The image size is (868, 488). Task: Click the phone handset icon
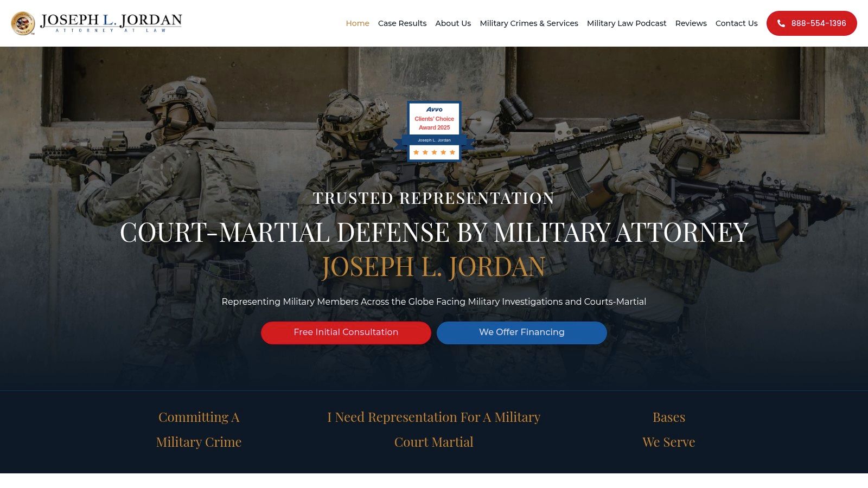[x=781, y=23]
